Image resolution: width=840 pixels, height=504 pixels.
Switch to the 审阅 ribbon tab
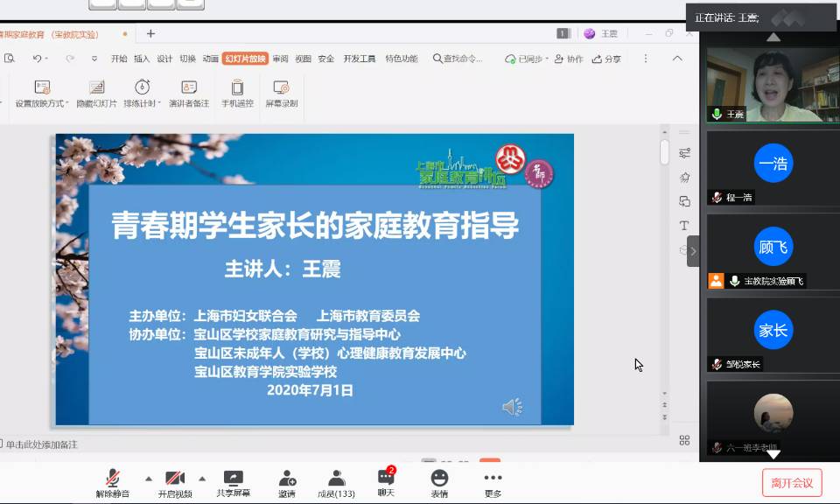(280, 59)
